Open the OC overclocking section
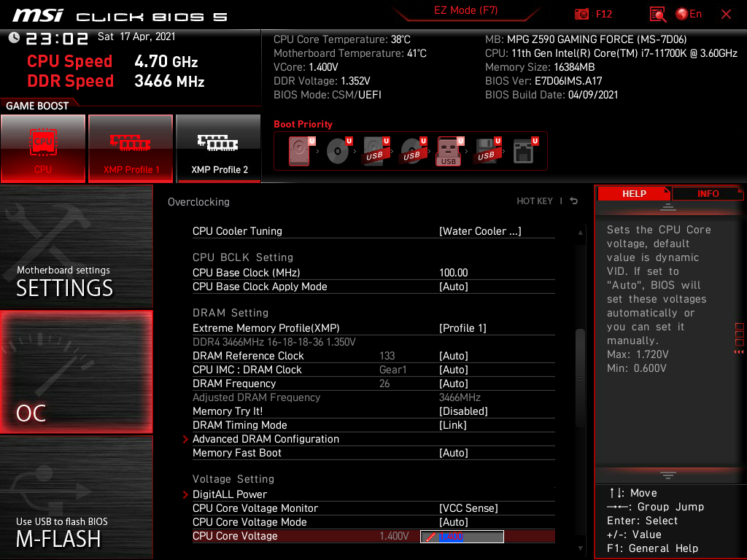 76,373
